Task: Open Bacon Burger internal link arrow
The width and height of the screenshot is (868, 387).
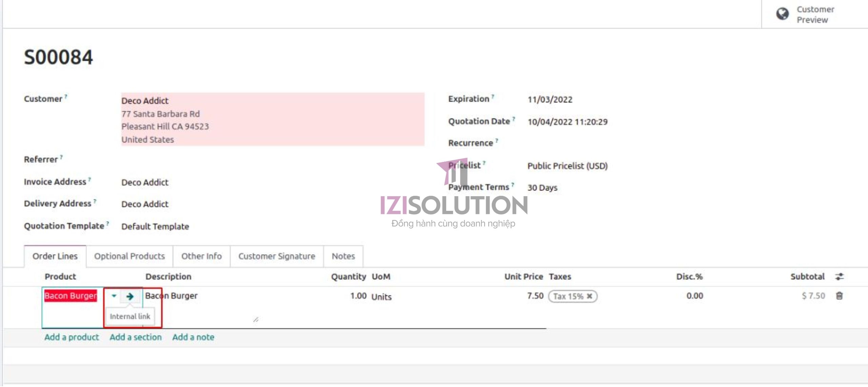Action: click(x=130, y=296)
